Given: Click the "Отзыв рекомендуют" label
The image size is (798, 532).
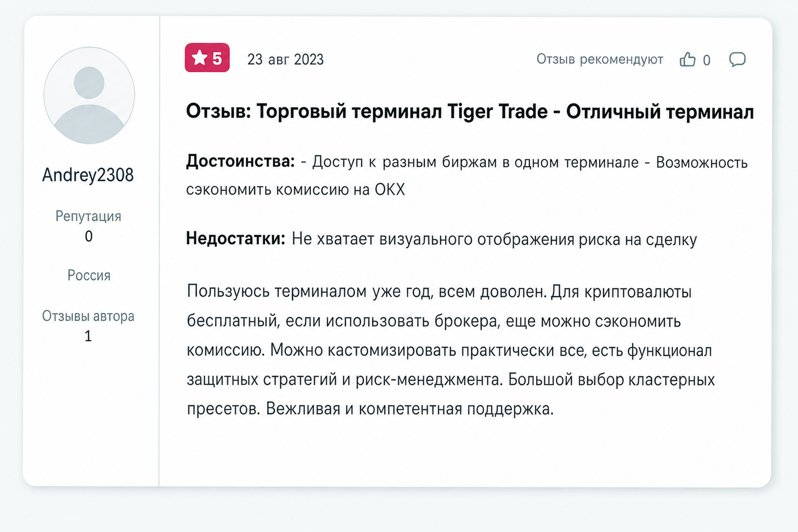Looking at the screenshot, I should [x=600, y=59].
